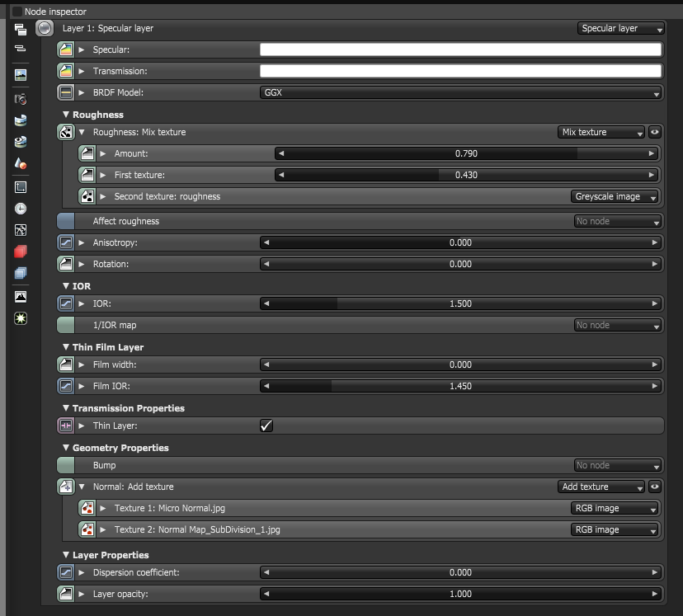Select the kernel settings icon
This screenshot has width=683, height=616.
[x=21, y=230]
